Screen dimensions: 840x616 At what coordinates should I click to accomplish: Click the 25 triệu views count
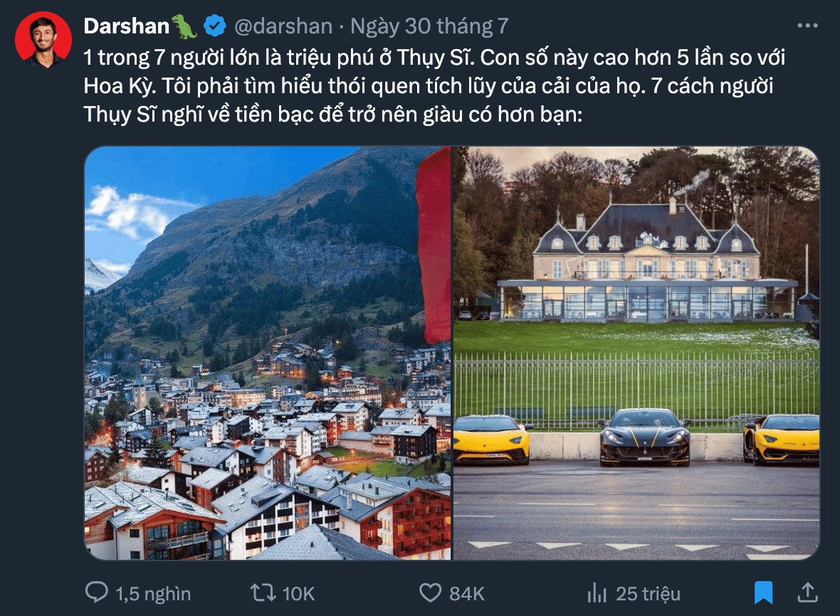[x=648, y=593]
